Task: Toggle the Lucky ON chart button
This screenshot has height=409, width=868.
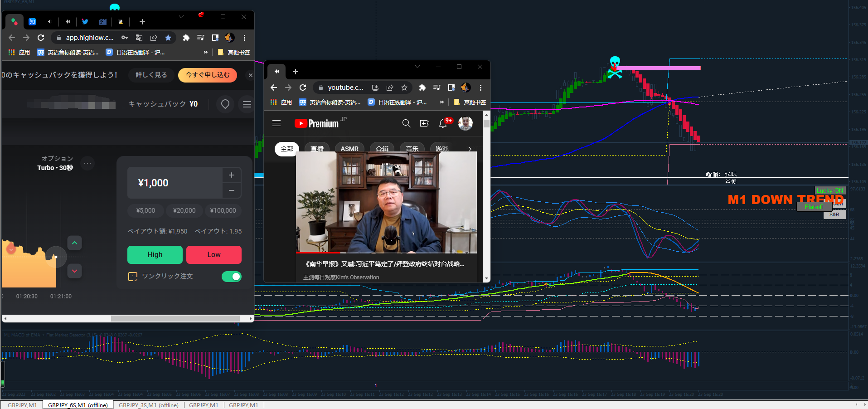Action: pos(830,190)
